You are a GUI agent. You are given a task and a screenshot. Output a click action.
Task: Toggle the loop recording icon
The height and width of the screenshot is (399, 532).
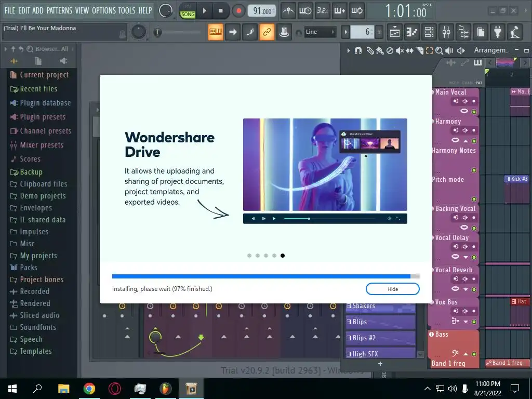pyautogui.click(x=356, y=11)
